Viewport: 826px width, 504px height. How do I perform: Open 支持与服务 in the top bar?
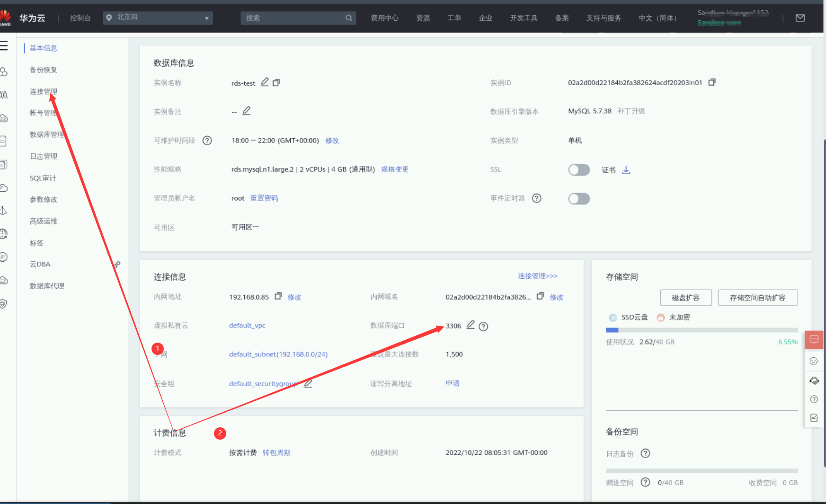pos(604,18)
